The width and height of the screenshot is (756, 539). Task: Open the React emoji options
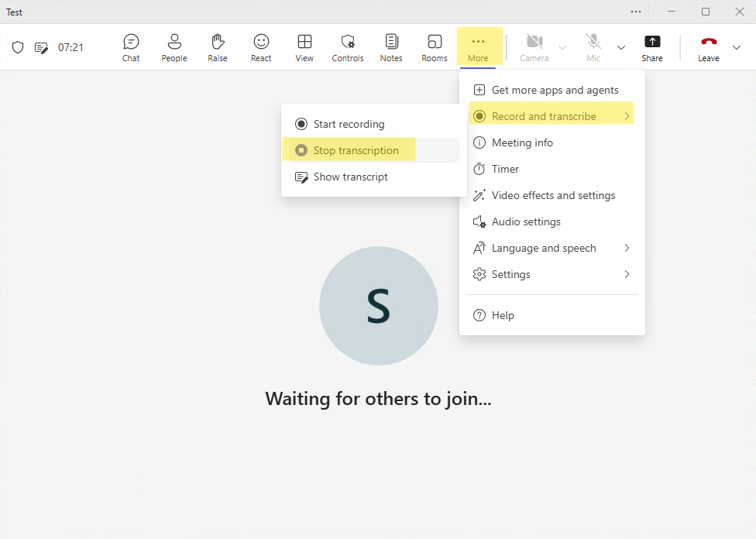click(261, 47)
